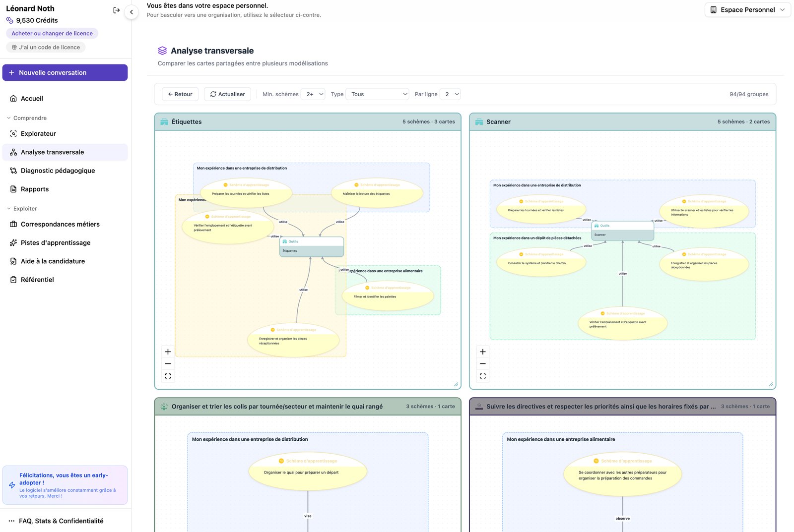
Task: Click the Outils Étiquettes node
Action: (312, 246)
